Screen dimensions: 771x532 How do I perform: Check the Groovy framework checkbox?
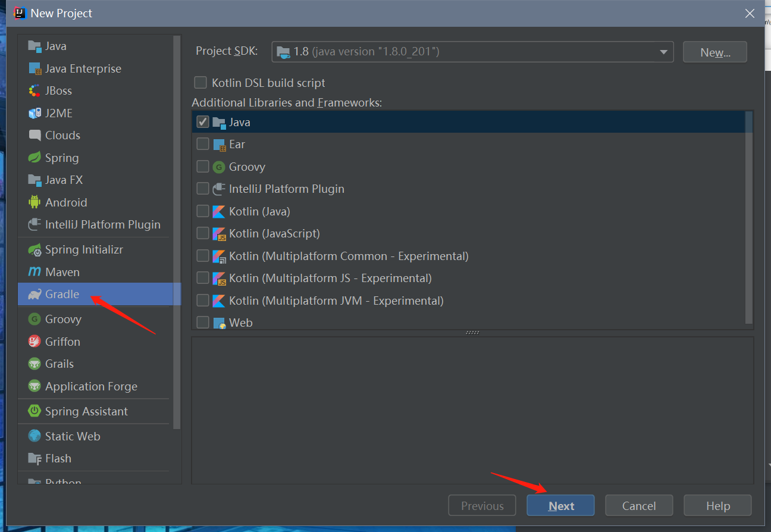pyautogui.click(x=203, y=167)
